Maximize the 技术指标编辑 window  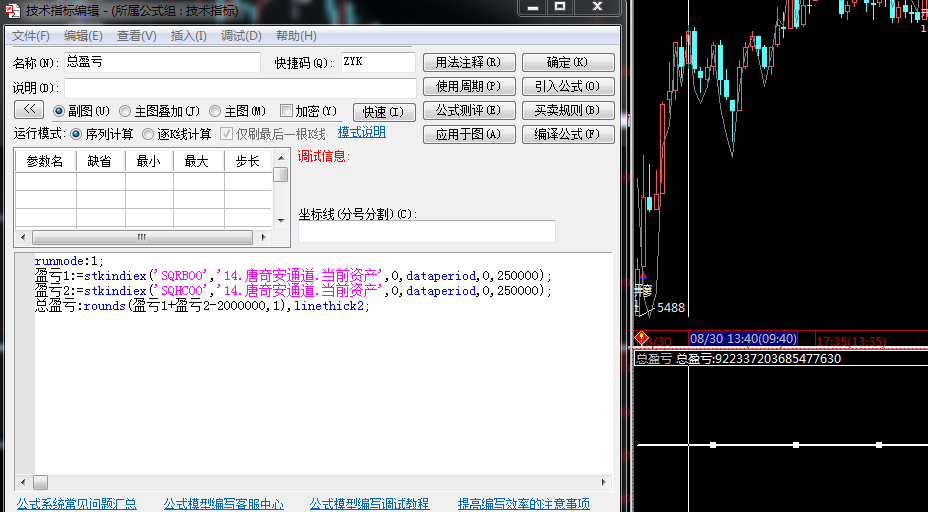tap(560, 7)
